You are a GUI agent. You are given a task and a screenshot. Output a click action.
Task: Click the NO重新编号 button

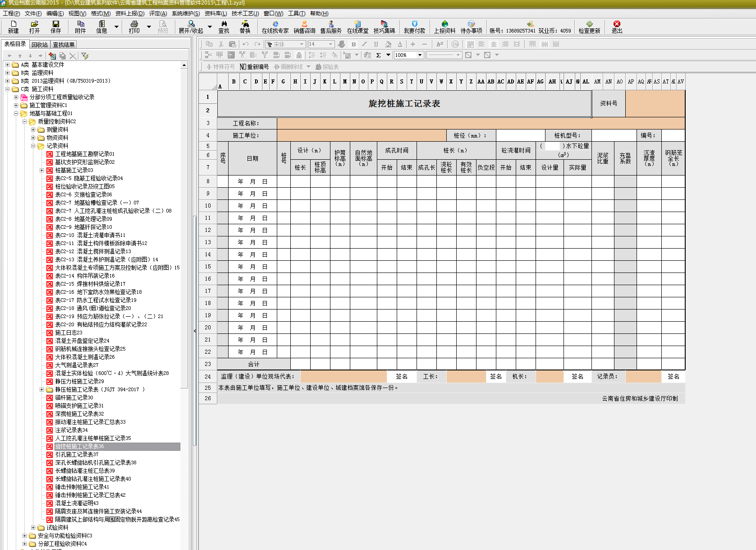(x=254, y=67)
